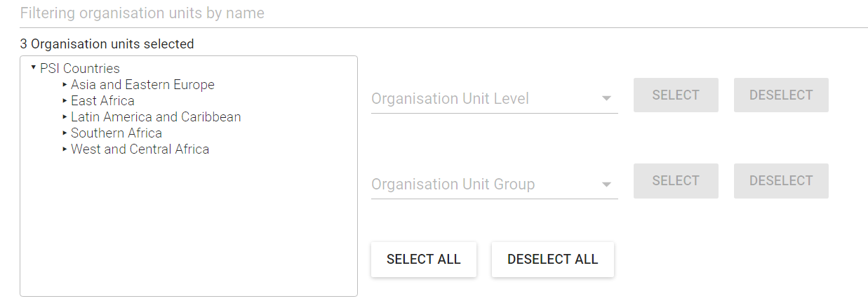Select West and Central Africa unit
The image size is (868, 308).
pyautogui.click(x=140, y=149)
